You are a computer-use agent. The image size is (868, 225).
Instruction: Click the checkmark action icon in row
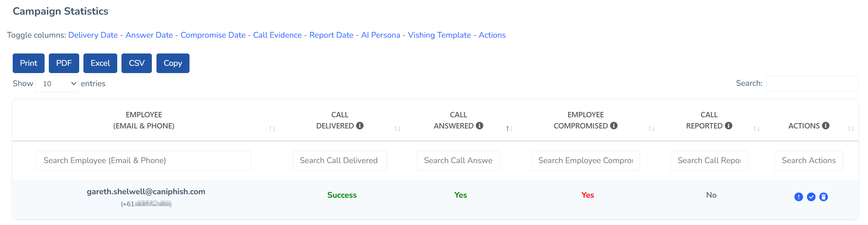(x=811, y=197)
